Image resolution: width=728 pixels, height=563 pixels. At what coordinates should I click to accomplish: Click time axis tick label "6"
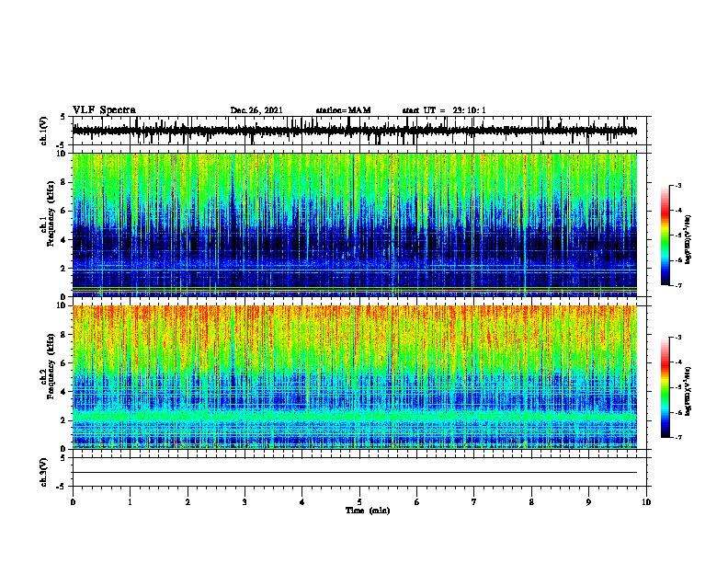[x=416, y=502]
